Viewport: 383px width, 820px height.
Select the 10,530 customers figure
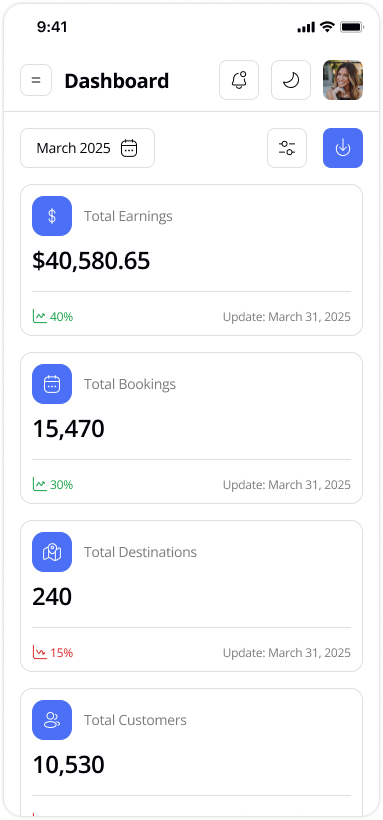coord(69,765)
